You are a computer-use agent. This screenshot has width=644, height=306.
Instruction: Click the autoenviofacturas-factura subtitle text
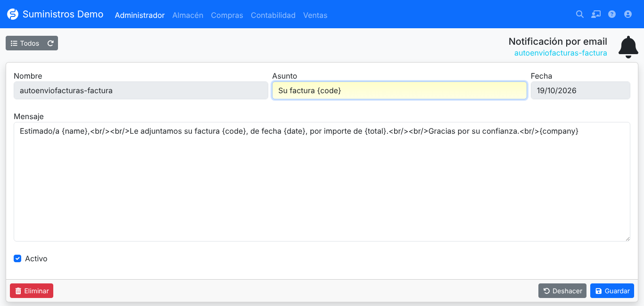[x=561, y=53]
